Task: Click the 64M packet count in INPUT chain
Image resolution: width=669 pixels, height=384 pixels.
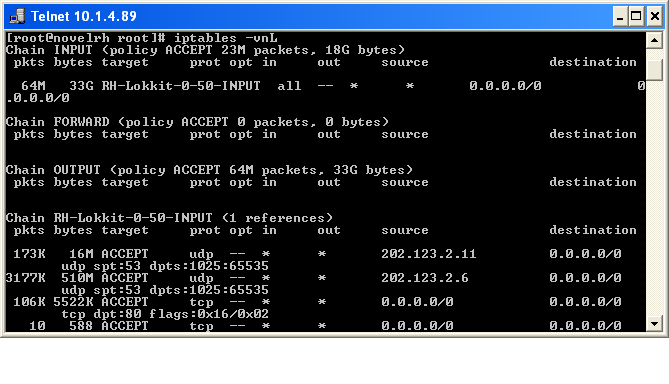Action: point(33,86)
